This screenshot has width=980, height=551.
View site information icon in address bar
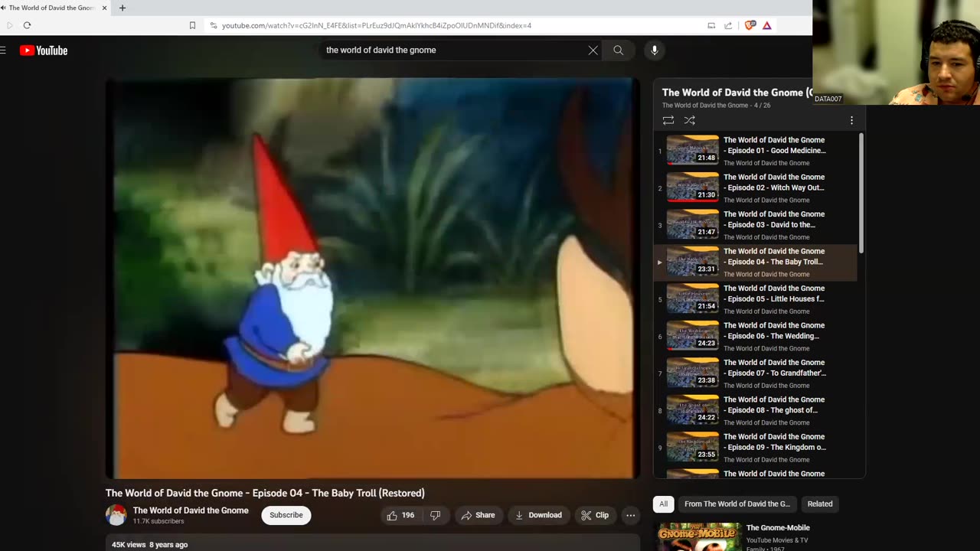[213, 25]
